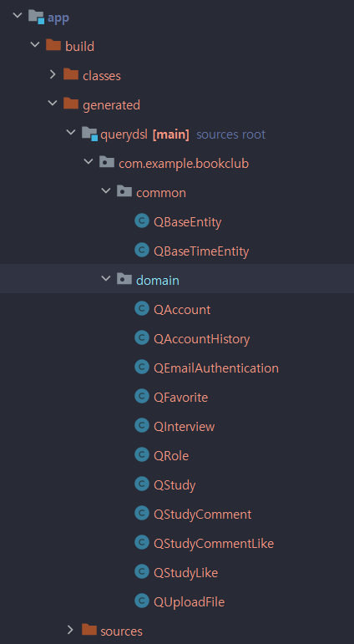This screenshot has width=354, height=644.
Task: Collapse the app root module
Action: [x=18, y=16]
